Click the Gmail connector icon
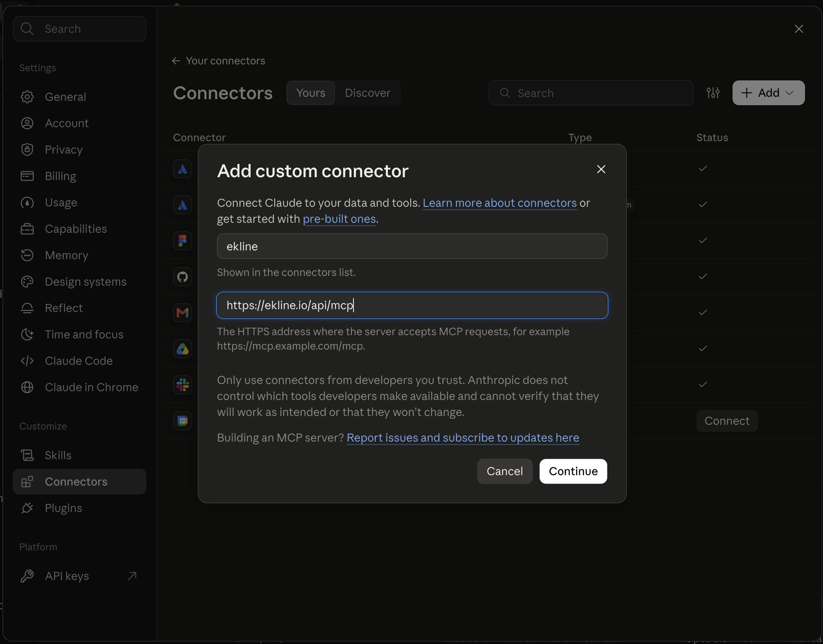The height and width of the screenshot is (644, 823). (183, 313)
